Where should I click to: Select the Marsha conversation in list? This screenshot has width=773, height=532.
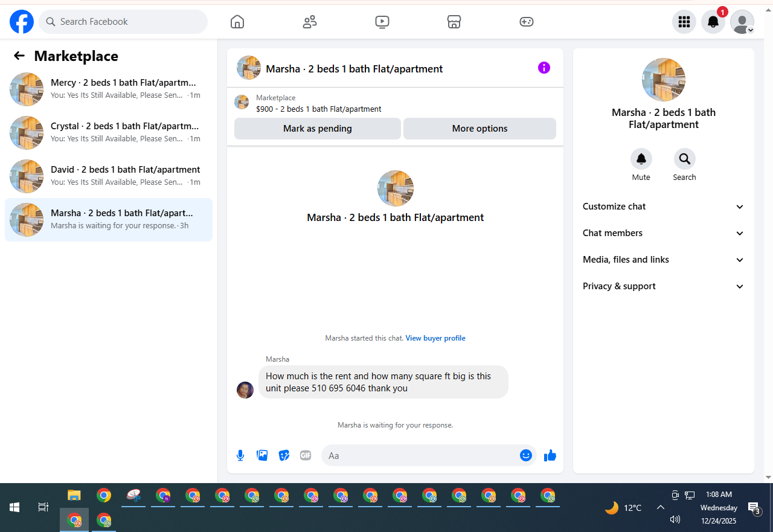coord(109,220)
